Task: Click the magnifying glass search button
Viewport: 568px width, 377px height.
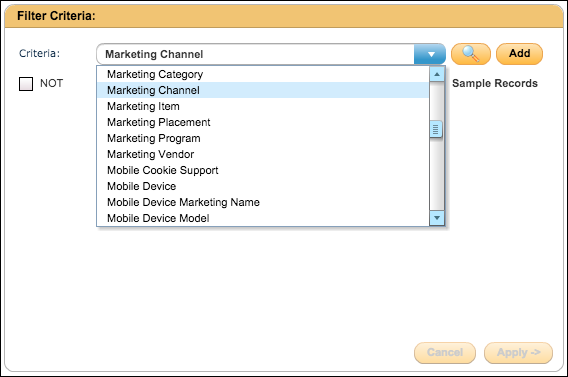Action: (471, 54)
